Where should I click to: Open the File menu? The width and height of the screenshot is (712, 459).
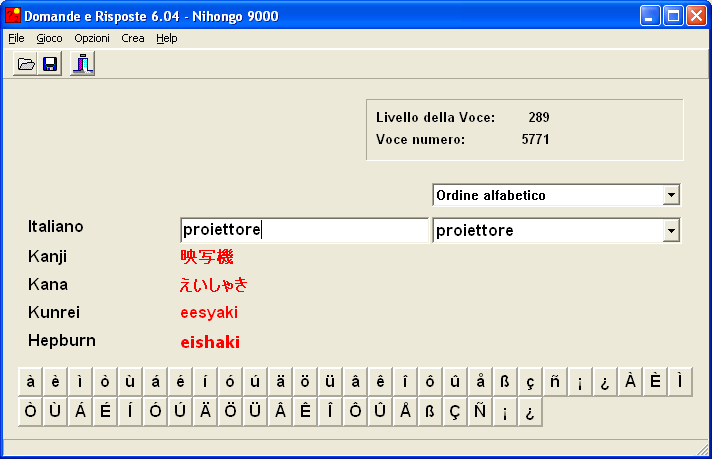point(16,39)
